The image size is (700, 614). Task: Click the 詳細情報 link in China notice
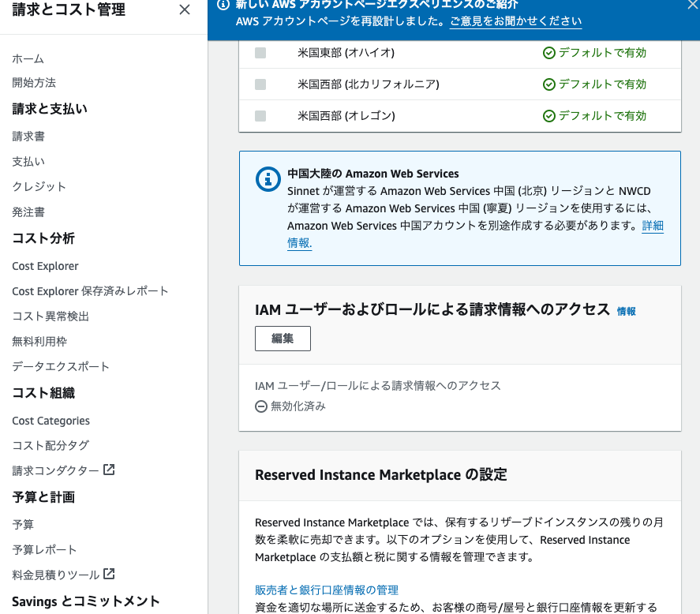pos(653,226)
